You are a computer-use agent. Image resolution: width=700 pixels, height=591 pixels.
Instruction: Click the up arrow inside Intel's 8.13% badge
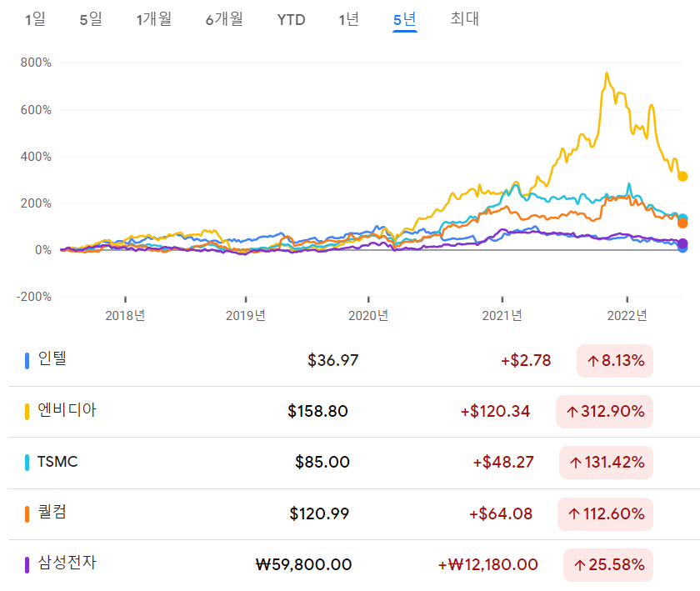594,359
